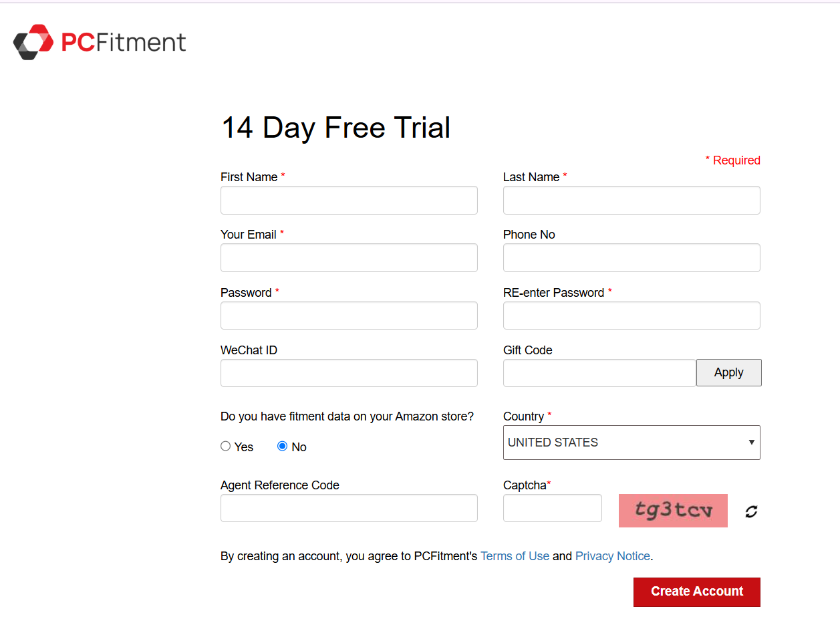Click the Phone No field
840x617 pixels.
[632, 258]
